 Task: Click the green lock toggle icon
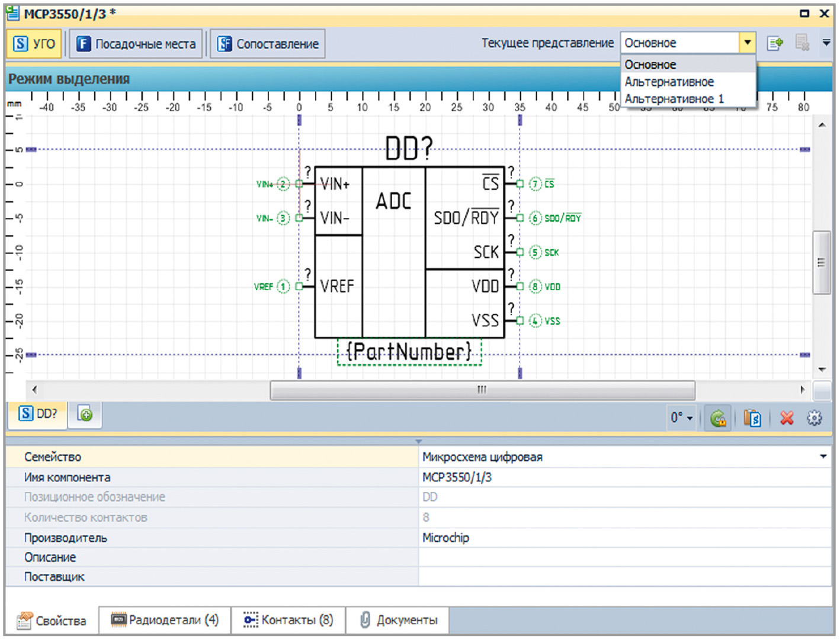coord(719,418)
